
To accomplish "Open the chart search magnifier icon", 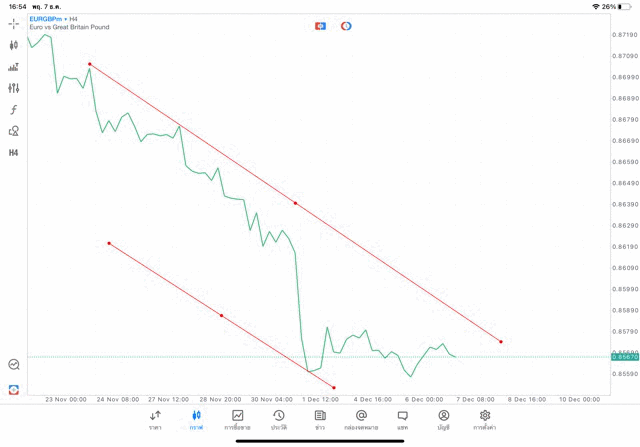I will [14, 365].
